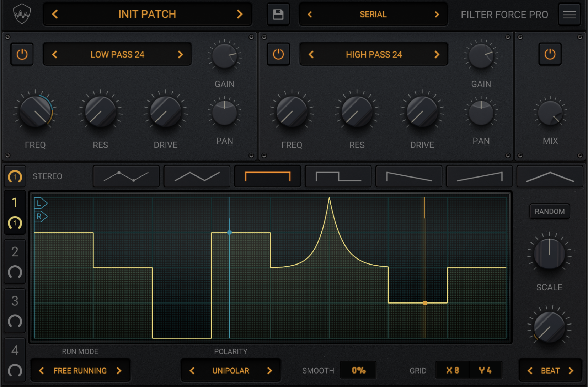Click modulator 4 assign ring icon
Viewport: 588px width, 387px height.
click(15, 371)
